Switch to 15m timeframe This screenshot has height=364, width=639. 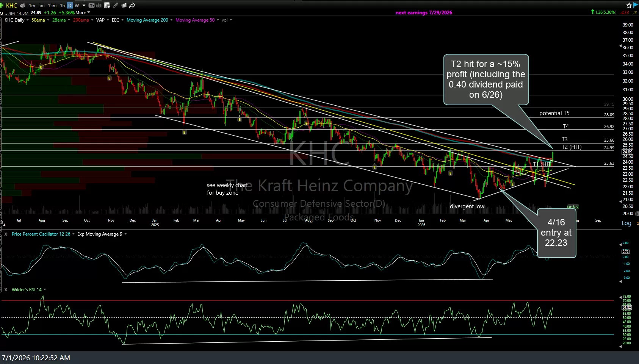(x=52, y=5)
